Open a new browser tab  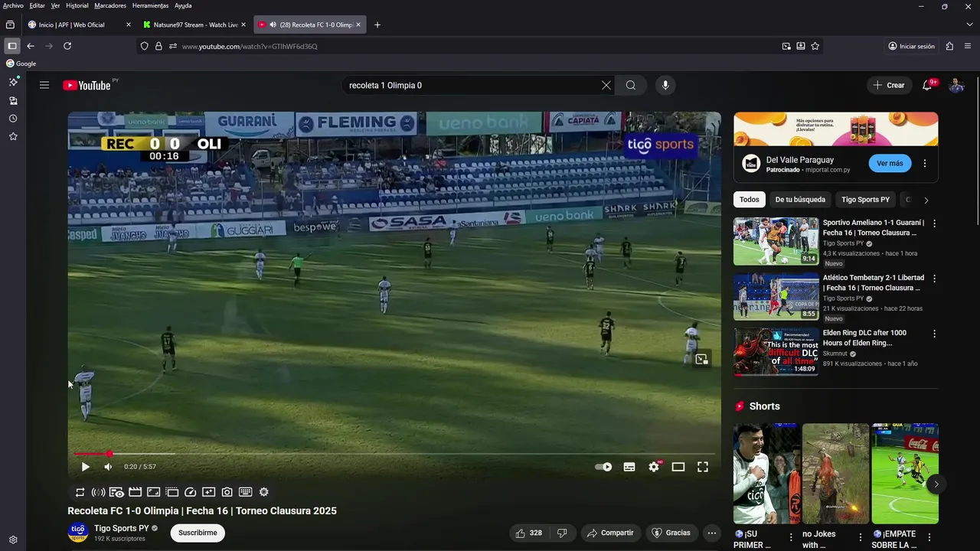[377, 24]
